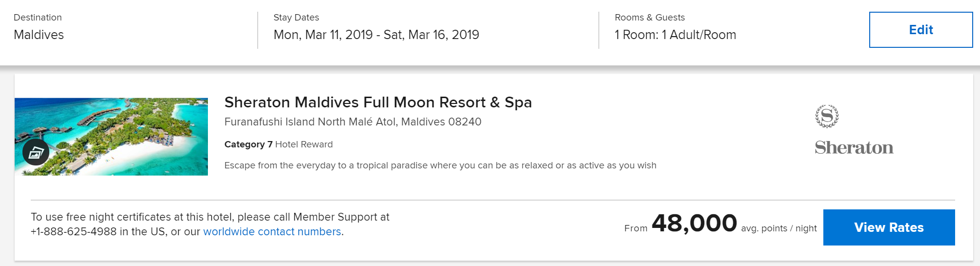Open the Sheraton Maldives Full Moon Resort title
The width and height of the screenshot is (980, 266).
pos(378,102)
